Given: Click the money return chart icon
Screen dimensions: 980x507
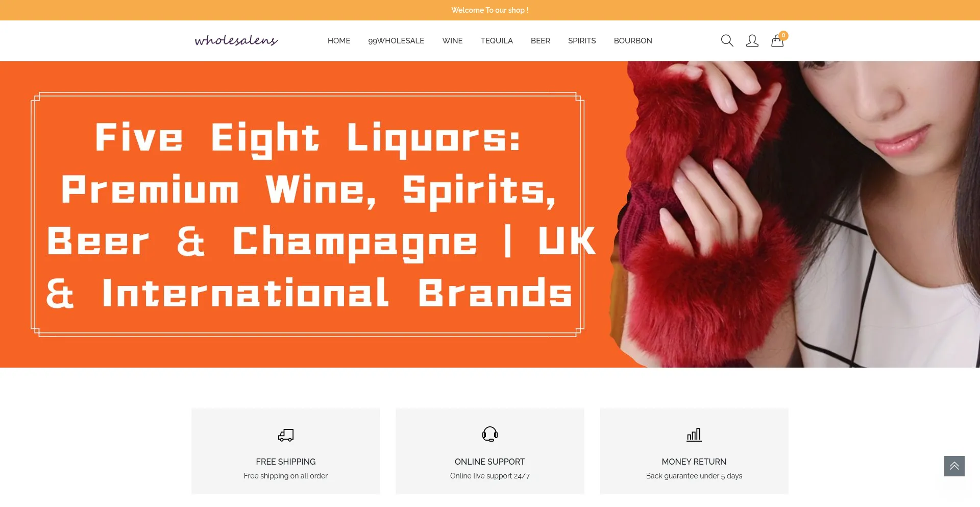Looking at the screenshot, I should [694, 434].
